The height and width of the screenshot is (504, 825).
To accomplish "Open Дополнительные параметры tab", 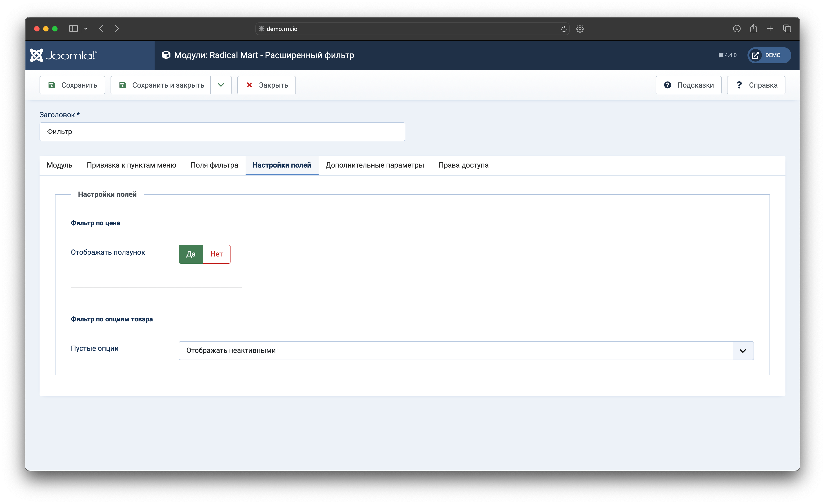I will tap(375, 165).
